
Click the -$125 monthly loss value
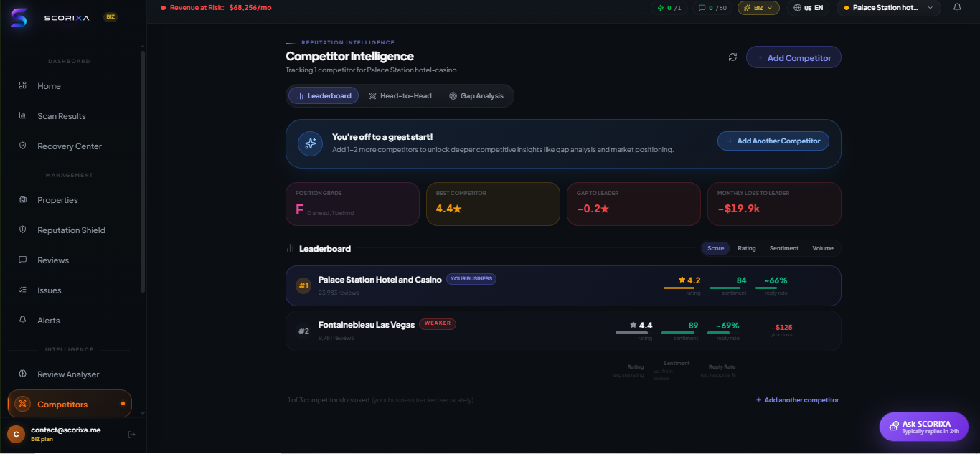782,328
